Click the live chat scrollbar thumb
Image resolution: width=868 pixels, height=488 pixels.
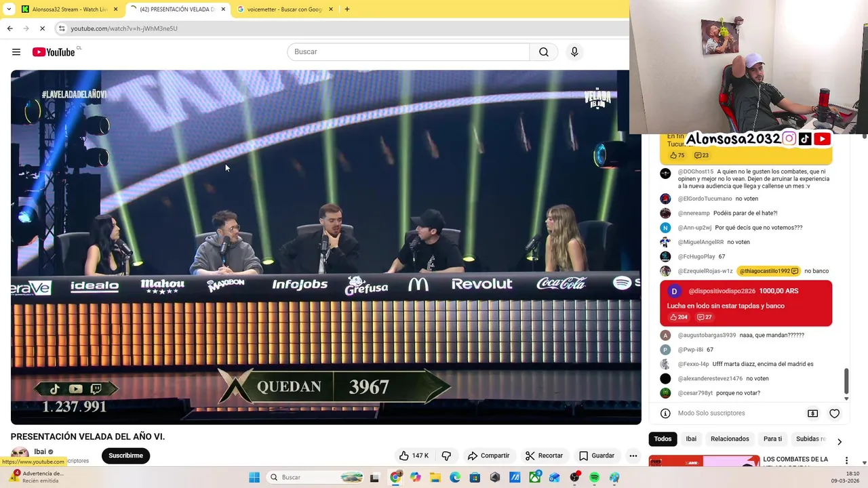pos(846,380)
